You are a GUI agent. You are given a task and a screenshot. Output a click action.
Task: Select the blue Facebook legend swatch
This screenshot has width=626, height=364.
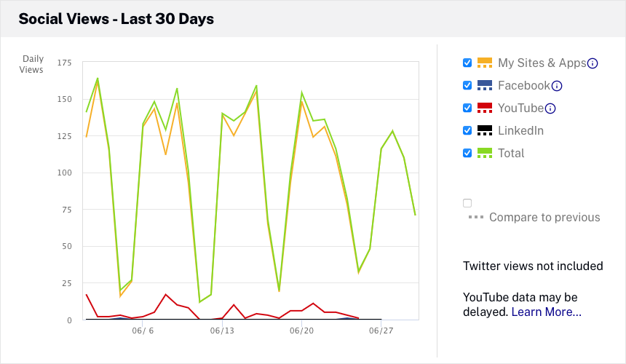coord(485,85)
